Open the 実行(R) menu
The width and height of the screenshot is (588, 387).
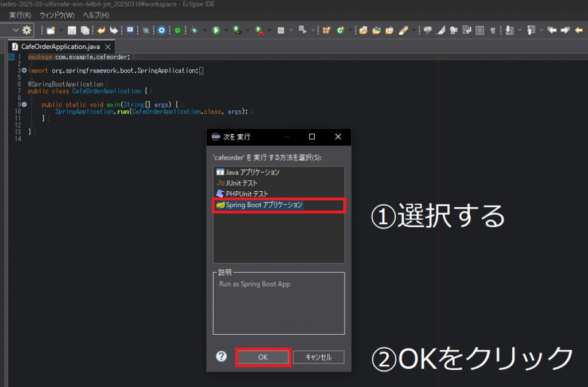point(20,16)
